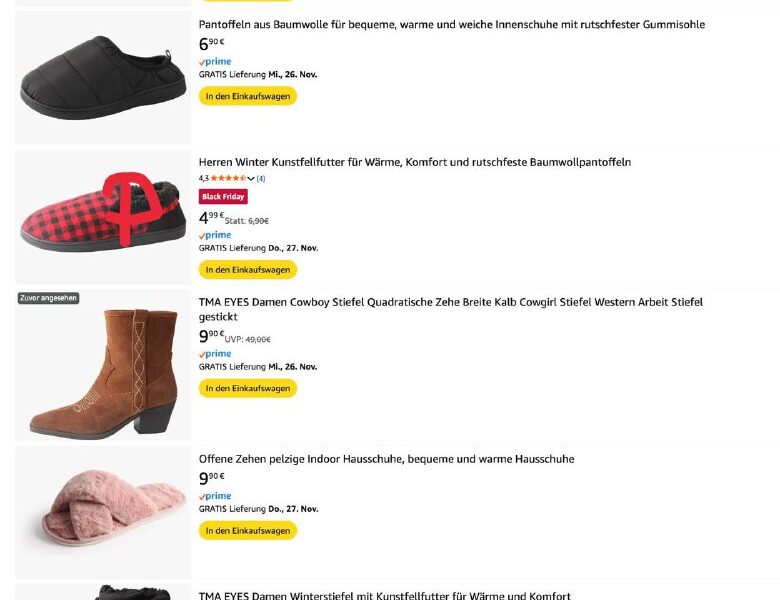Open the 'Pantoffeln aus Baumwolle' product title
Image resolution: width=780 pixels, height=600 pixels.
click(451, 24)
